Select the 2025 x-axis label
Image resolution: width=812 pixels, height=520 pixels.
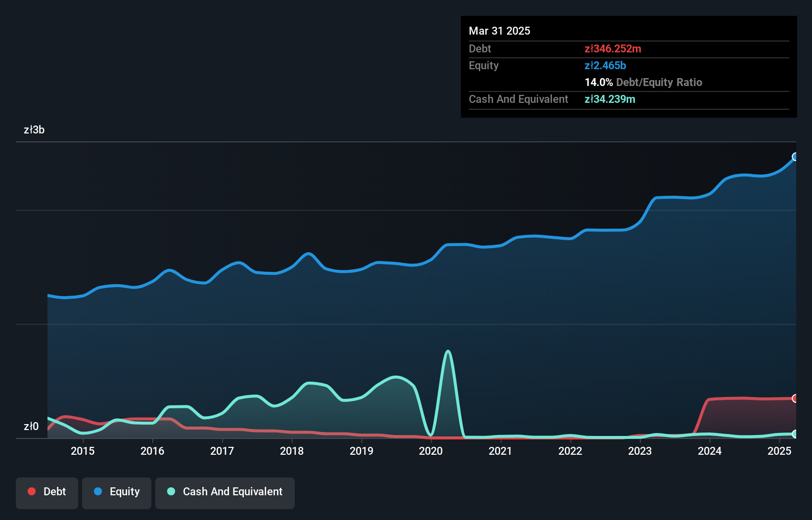pyautogui.click(x=779, y=451)
